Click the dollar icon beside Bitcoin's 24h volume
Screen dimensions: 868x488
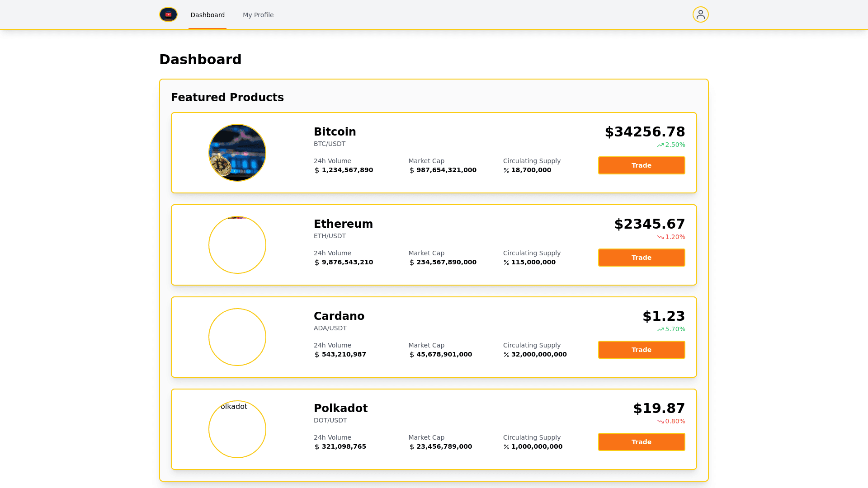(x=317, y=170)
